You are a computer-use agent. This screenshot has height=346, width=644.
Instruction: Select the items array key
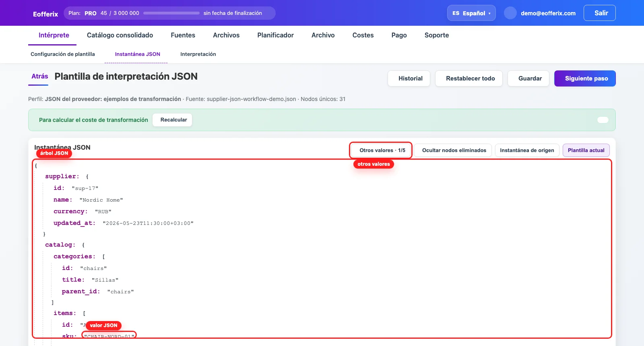click(x=65, y=313)
